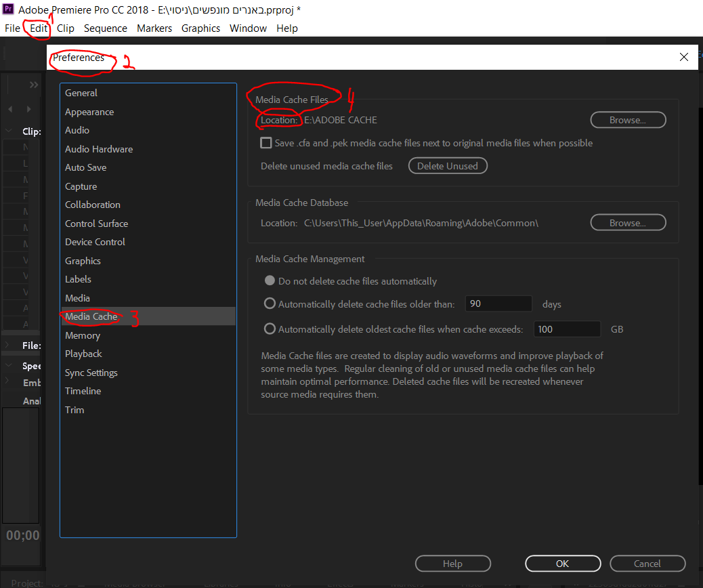Select 'Automatically delete oldest cache files when cache exceeds' radio
The width and height of the screenshot is (703, 588).
270,329
